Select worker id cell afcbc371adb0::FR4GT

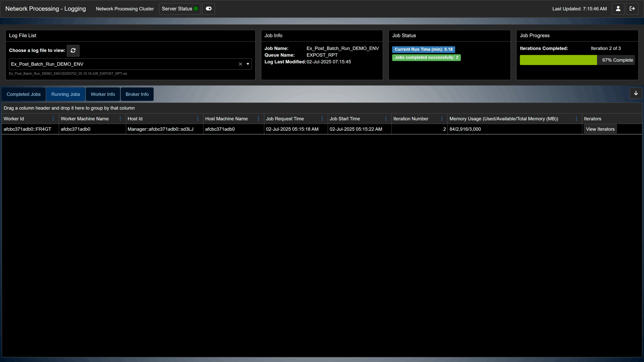tap(30, 129)
